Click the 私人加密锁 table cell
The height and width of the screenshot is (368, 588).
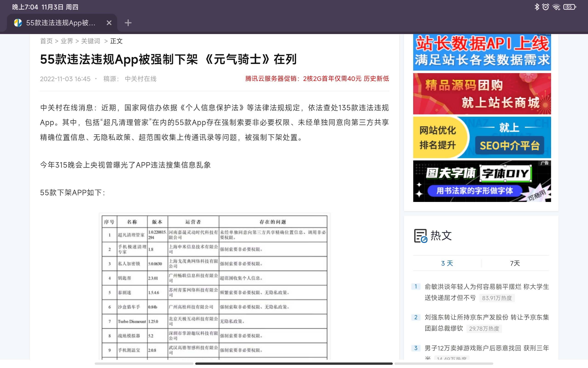(132, 264)
